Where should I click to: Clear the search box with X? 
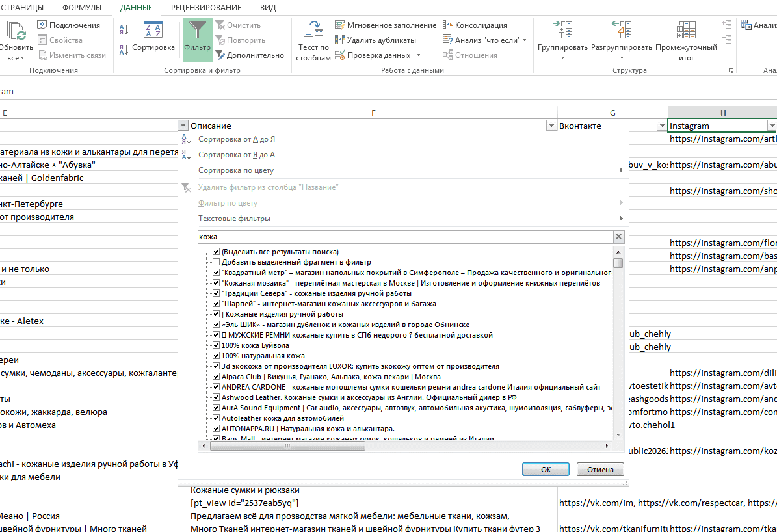[x=618, y=237]
